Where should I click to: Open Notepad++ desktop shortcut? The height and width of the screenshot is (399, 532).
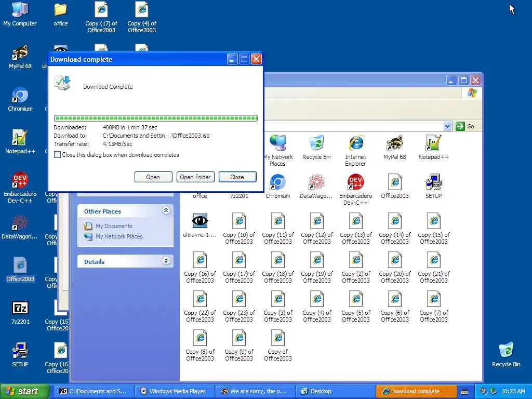[x=20, y=141]
